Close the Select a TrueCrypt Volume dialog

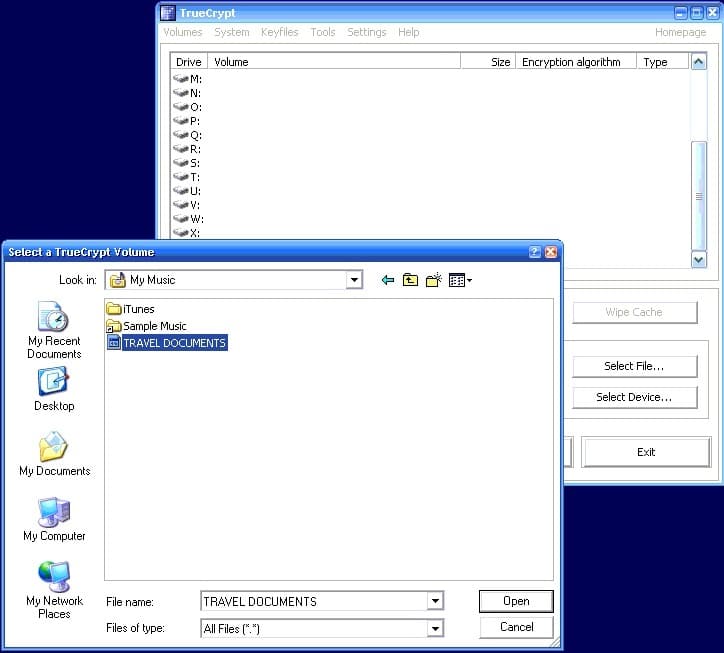pyautogui.click(x=551, y=252)
